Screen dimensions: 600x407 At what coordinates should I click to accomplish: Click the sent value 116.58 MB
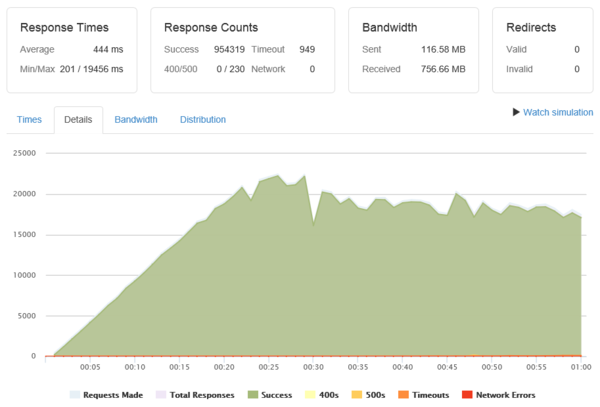(x=443, y=49)
